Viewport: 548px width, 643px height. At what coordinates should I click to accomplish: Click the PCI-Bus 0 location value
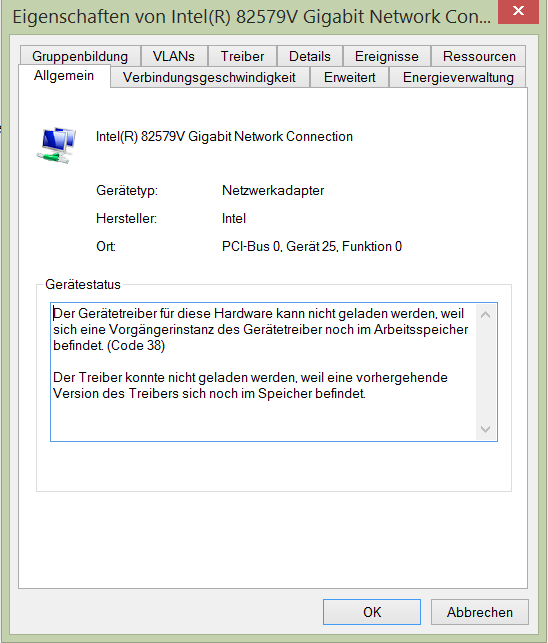click(312, 246)
